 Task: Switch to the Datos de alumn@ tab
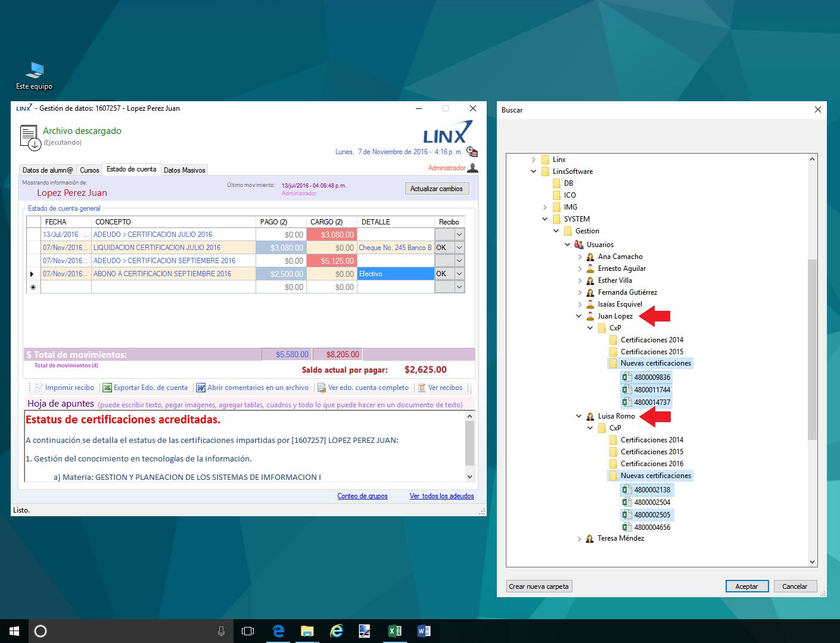(48, 170)
